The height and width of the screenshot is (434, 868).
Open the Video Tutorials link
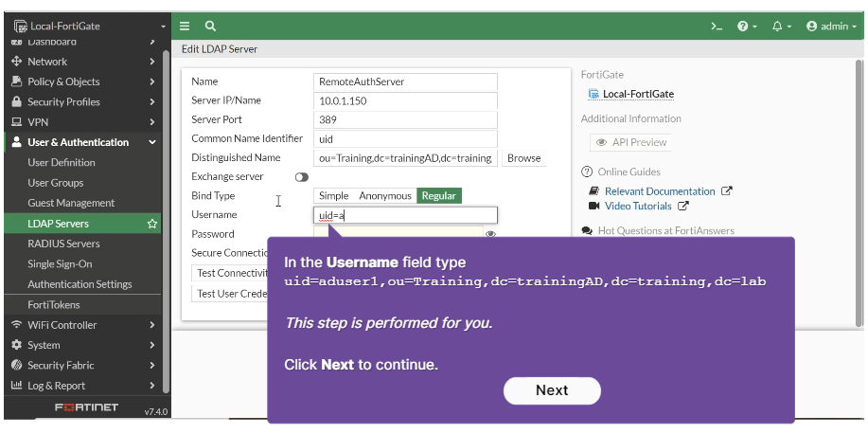click(638, 207)
